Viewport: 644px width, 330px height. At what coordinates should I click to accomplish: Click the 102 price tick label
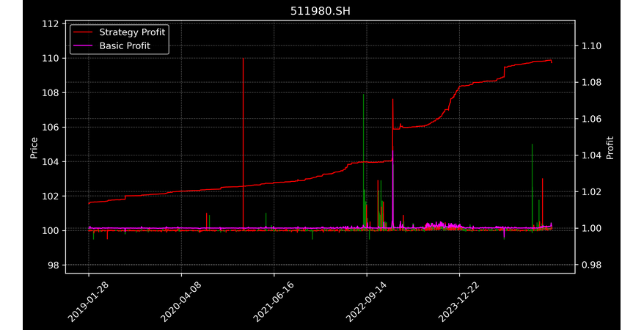click(50, 197)
